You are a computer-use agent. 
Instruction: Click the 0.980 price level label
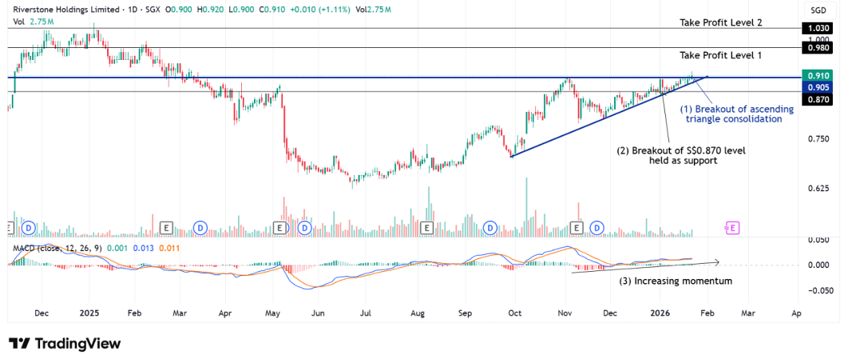(x=818, y=48)
